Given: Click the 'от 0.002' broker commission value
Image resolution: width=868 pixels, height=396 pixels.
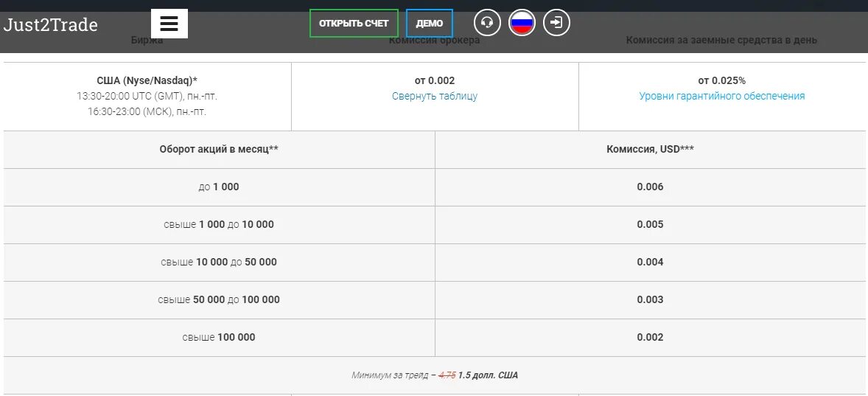Looking at the screenshot, I should pyautogui.click(x=435, y=80).
